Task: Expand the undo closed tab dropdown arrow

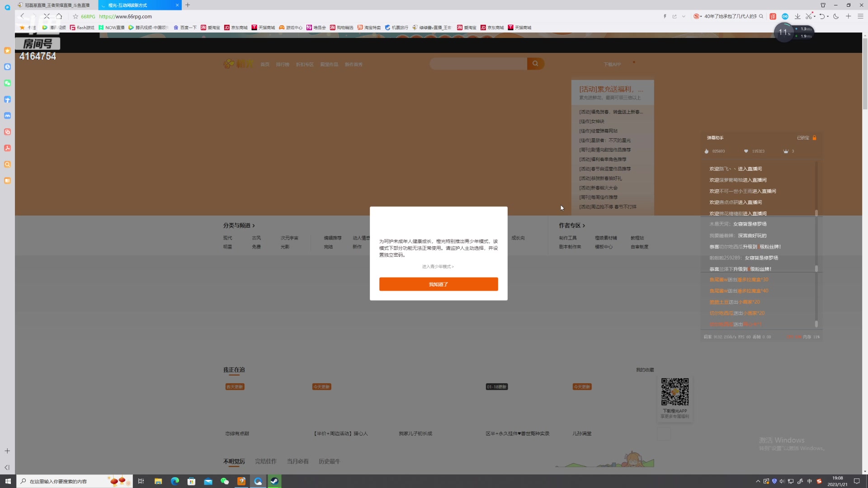Action: click(x=828, y=17)
